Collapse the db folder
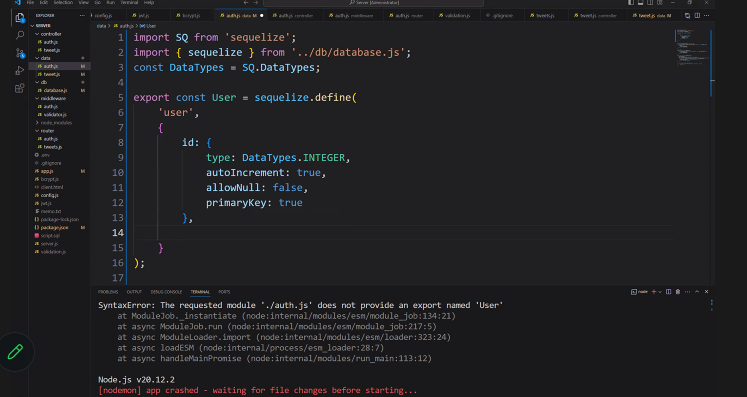This screenshot has width=747, height=397. (x=44, y=82)
